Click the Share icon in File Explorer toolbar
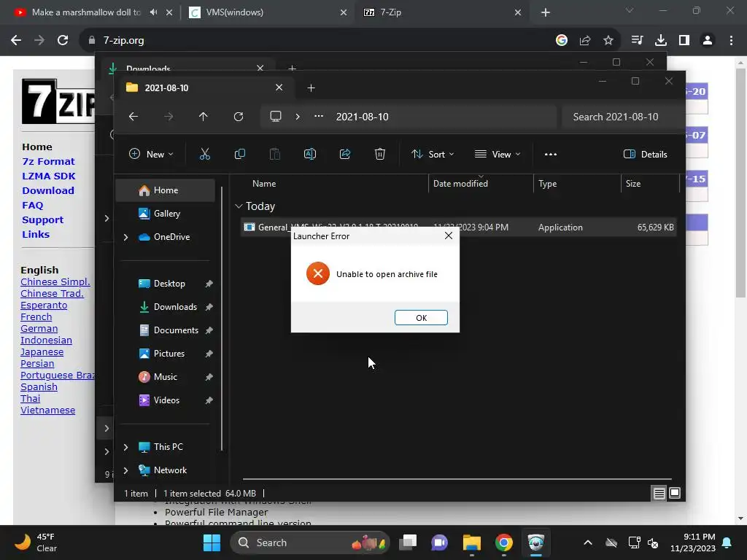The width and height of the screenshot is (747, 560). [345, 154]
